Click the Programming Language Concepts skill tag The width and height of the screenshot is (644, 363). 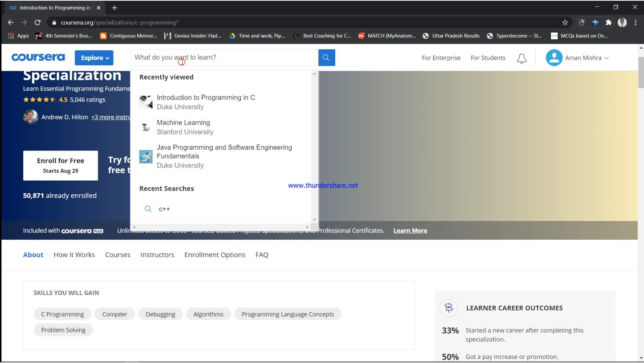pyautogui.click(x=288, y=314)
